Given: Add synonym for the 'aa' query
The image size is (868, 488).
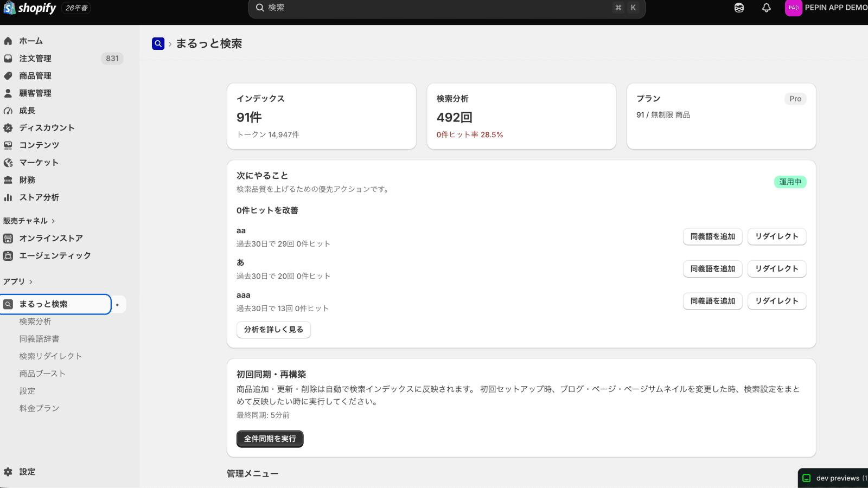Looking at the screenshot, I should 712,236.
